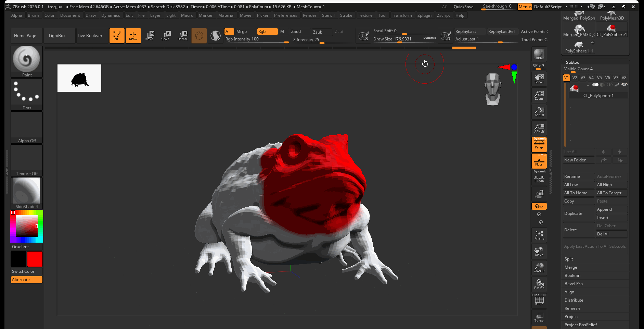The image size is (644, 329).
Task: Click the red main color swatch
Action: [x=35, y=259]
